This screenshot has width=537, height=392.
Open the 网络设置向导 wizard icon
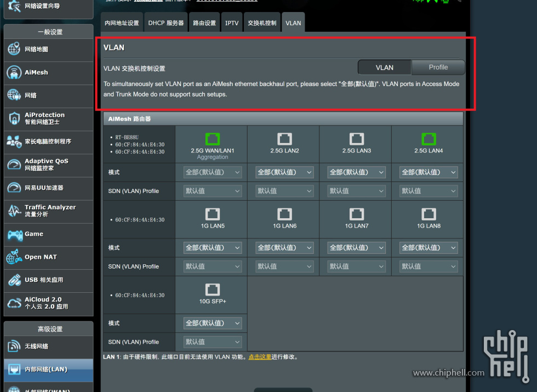14,6
